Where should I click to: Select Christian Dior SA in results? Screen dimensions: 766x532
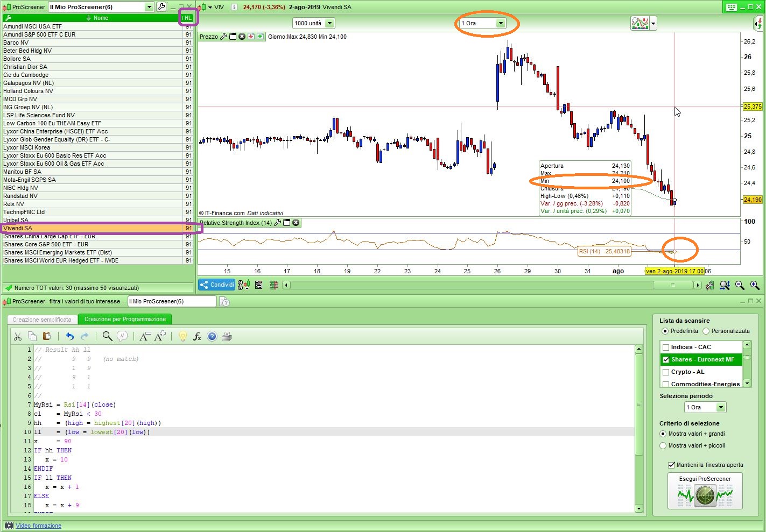(97, 67)
